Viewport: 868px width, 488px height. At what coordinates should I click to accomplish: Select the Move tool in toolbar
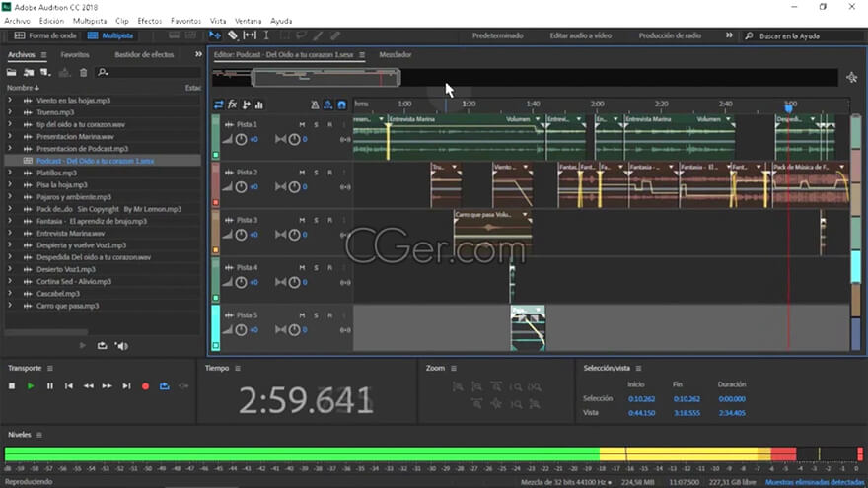[215, 35]
